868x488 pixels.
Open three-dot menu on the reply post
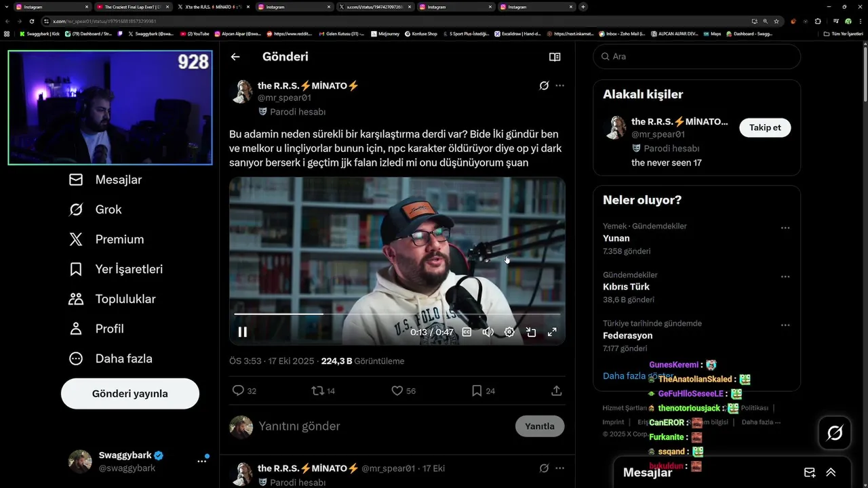point(559,468)
